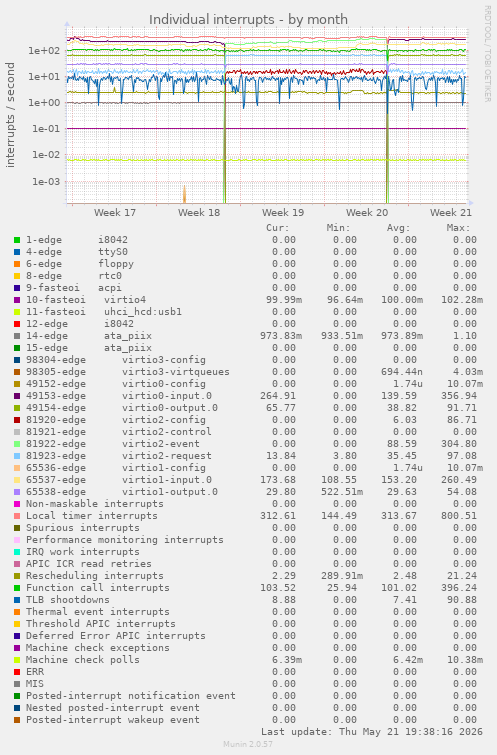Click the Function call average value 101.02

point(399,588)
